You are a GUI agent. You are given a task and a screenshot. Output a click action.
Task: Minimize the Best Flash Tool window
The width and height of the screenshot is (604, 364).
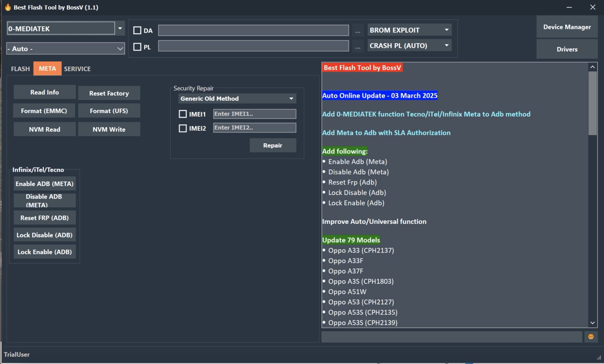pyautogui.click(x=569, y=7)
